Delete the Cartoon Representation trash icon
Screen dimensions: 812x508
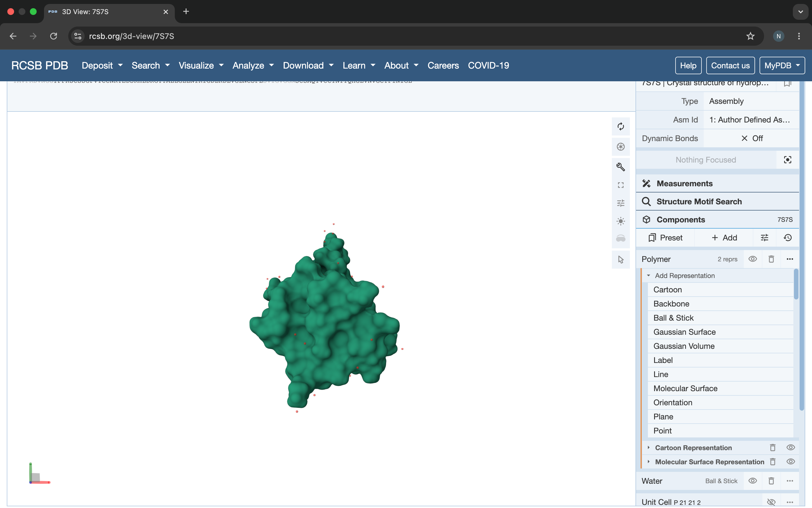pos(773,448)
